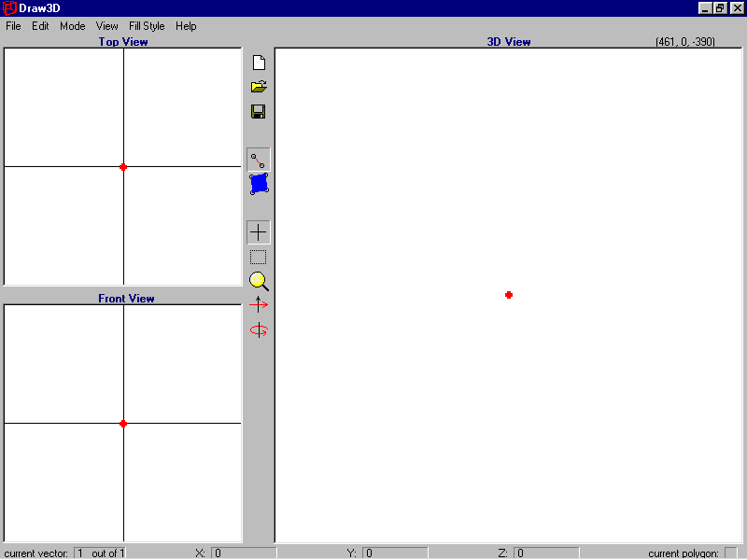Click the current polygon field
Image resolution: width=747 pixels, height=560 pixels.
[731, 553]
